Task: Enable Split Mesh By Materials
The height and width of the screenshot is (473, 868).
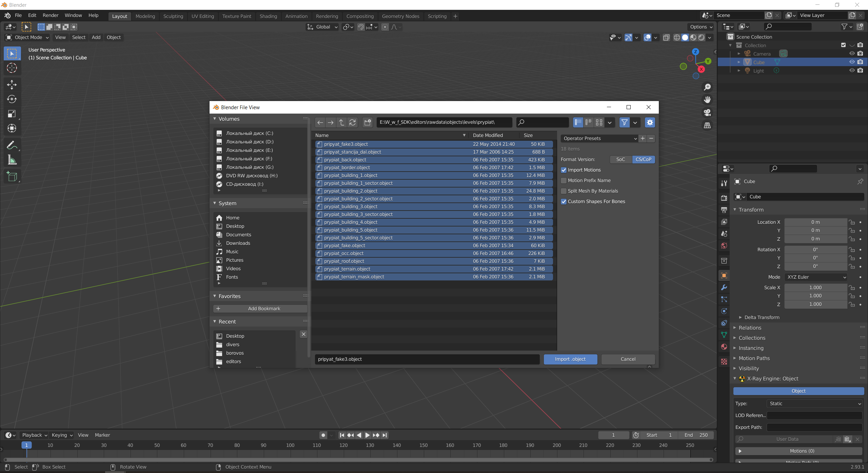Action: click(x=564, y=191)
